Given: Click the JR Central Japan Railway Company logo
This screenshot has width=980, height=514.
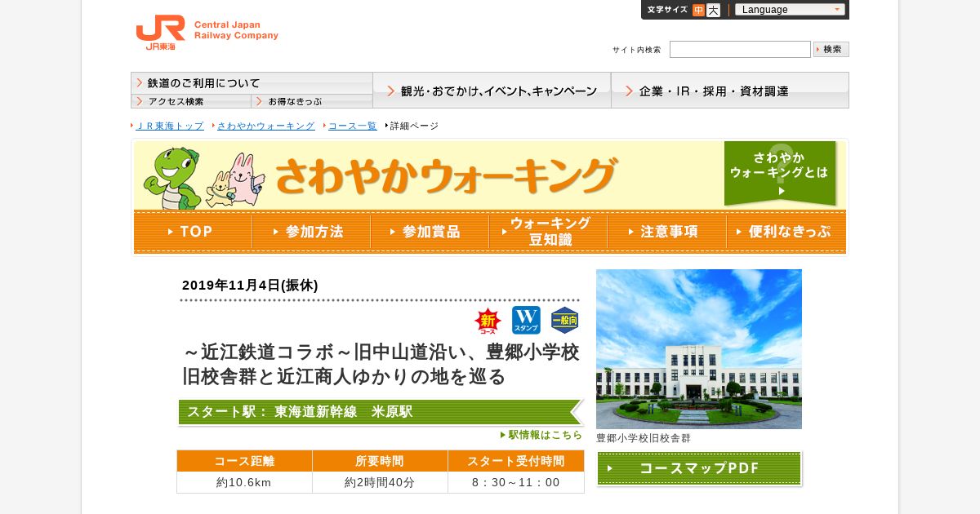Looking at the screenshot, I should pyautogui.click(x=207, y=33).
